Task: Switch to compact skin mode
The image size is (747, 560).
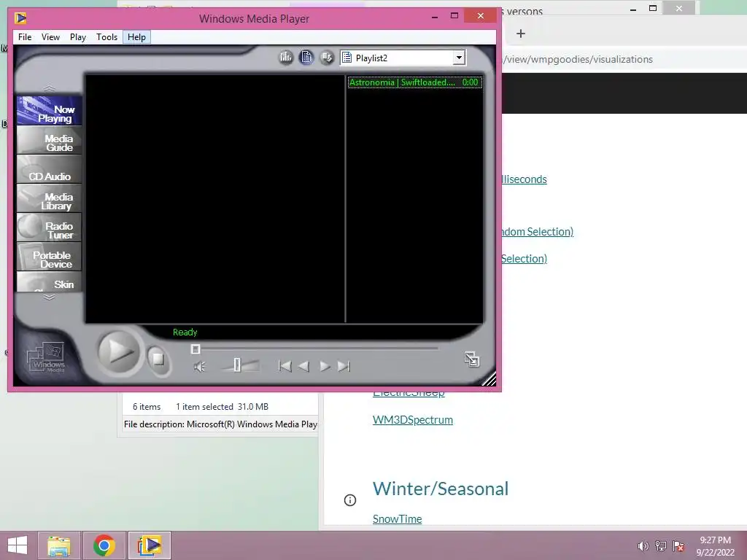Action: [x=472, y=359]
